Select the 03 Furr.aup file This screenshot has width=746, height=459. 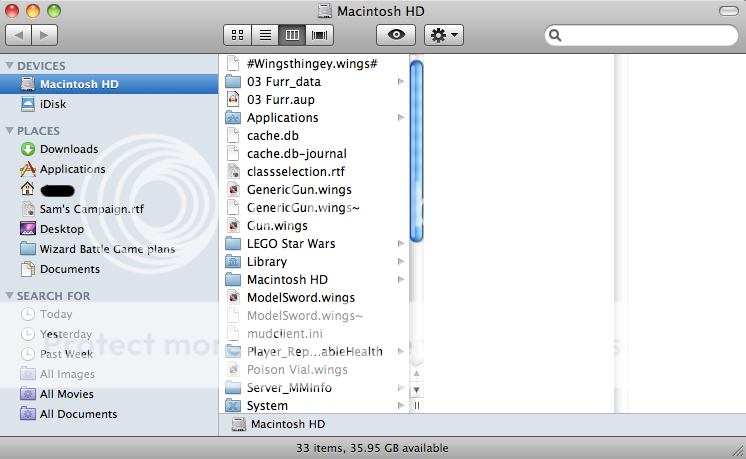click(x=281, y=100)
